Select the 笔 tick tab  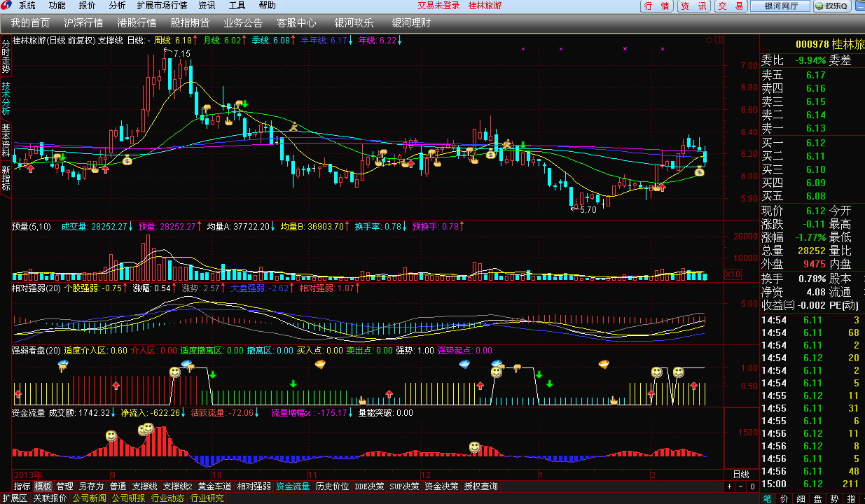point(768,498)
